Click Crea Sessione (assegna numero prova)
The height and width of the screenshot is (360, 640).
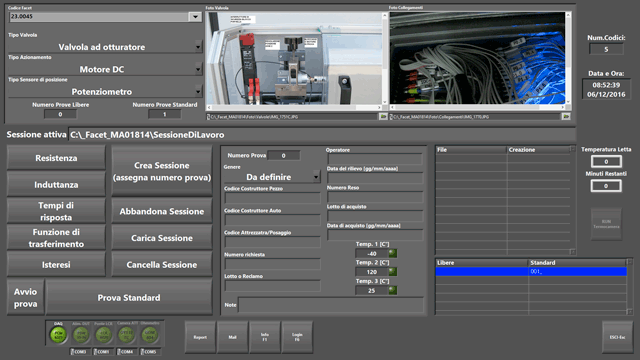[162, 171]
